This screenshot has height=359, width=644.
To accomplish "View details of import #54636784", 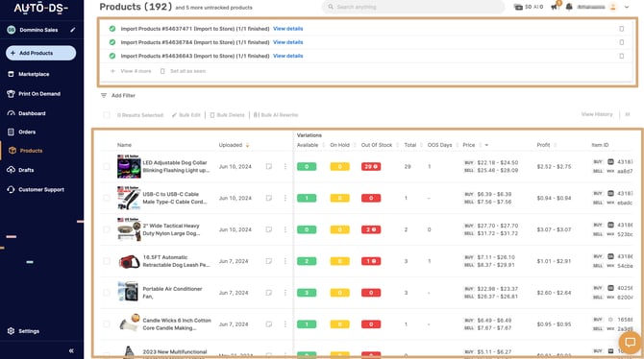I will [288, 42].
